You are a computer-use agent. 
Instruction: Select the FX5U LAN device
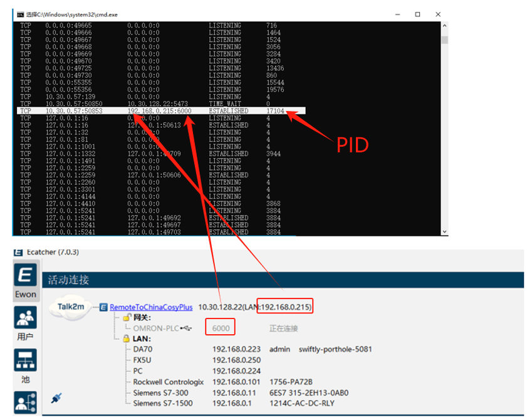click(142, 360)
